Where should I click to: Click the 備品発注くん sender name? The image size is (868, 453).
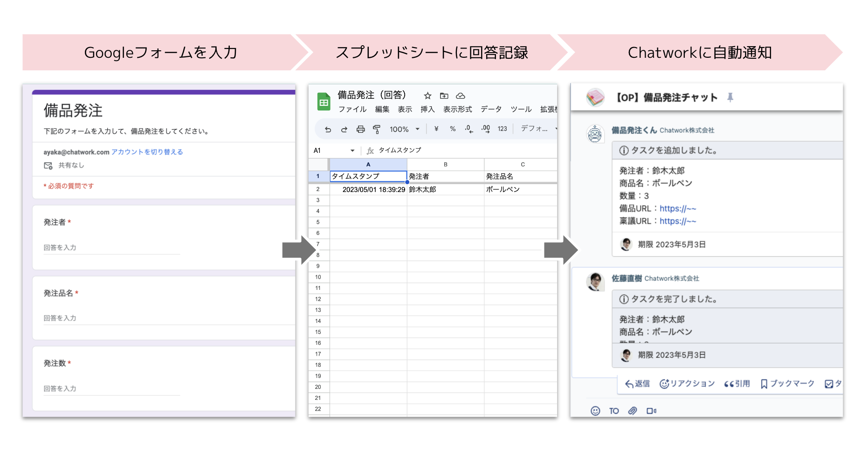click(634, 130)
